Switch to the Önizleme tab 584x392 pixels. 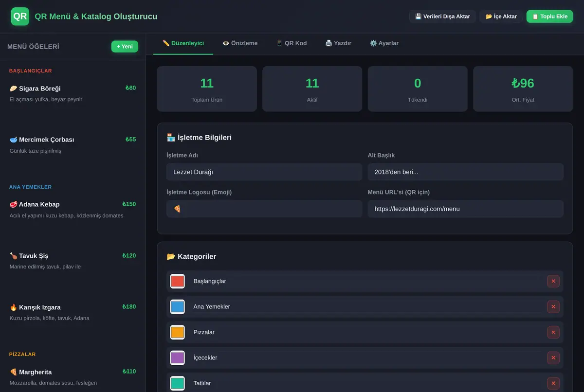pos(240,43)
